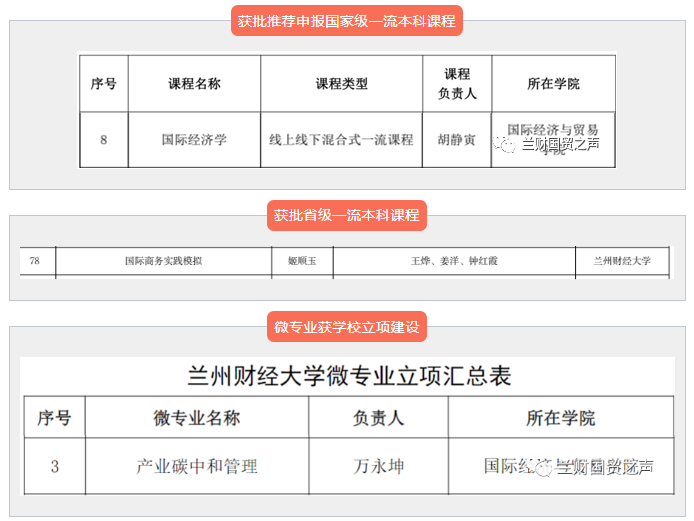Click the 课程类型 column header
This screenshot has width=694, height=521.
point(341,84)
